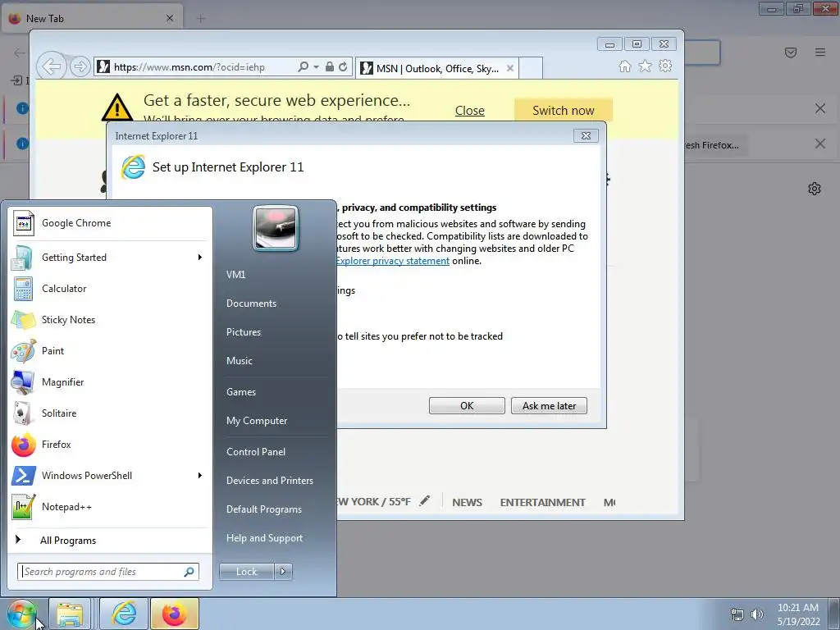The image size is (840, 630).
Task: Launch Windows PowerShell from Start menu
Action: coord(110,476)
